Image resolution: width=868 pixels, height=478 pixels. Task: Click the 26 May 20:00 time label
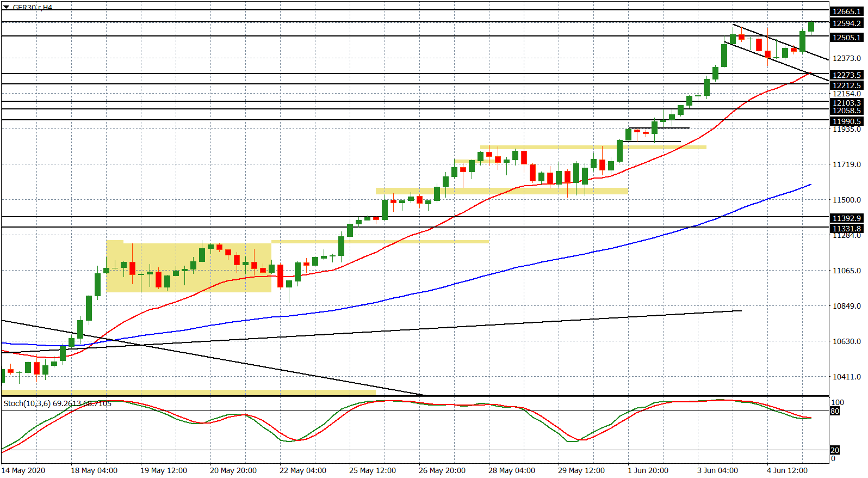click(x=442, y=470)
